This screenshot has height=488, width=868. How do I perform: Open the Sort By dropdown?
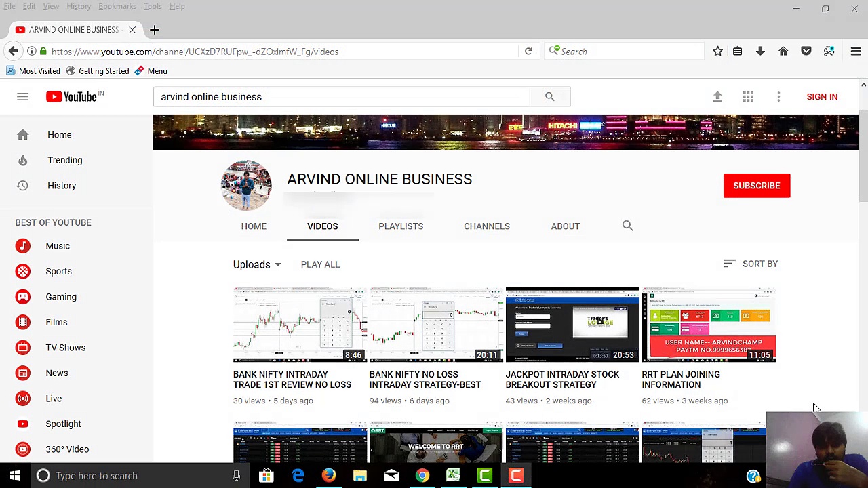pos(751,264)
